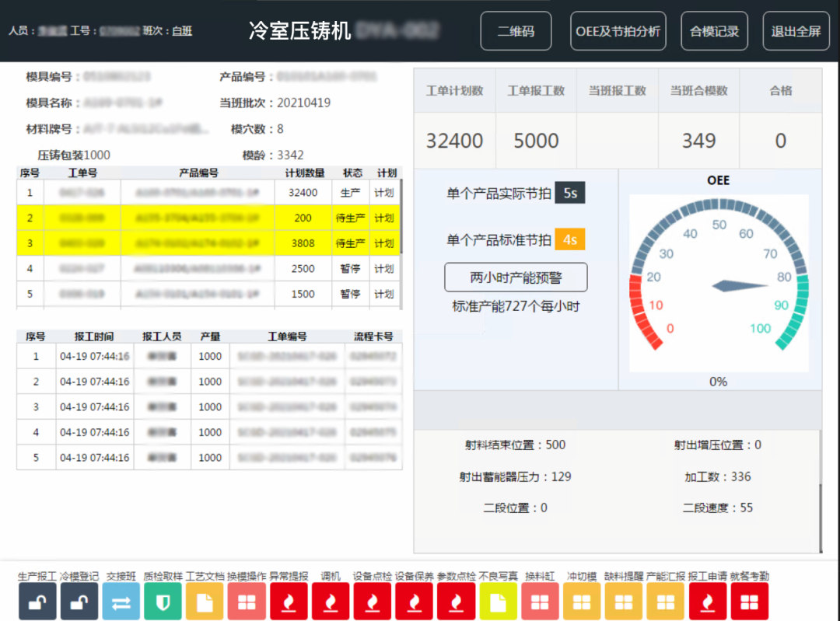
Task: Click the 异常提报 exception report icon
Action: 289,601
